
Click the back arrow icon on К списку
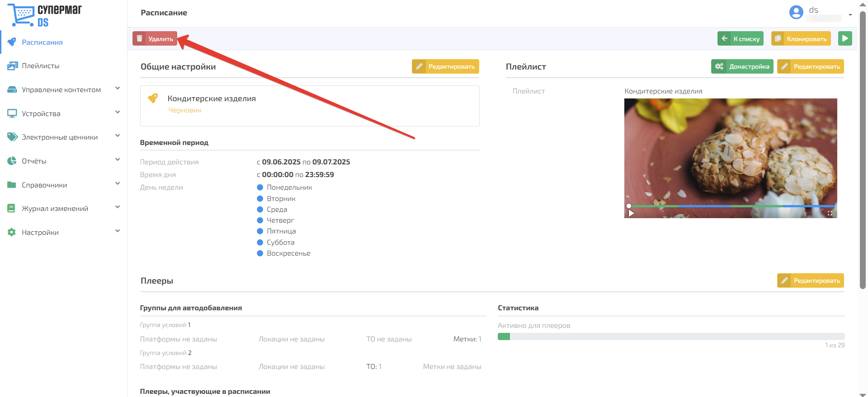tap(725, 38)
